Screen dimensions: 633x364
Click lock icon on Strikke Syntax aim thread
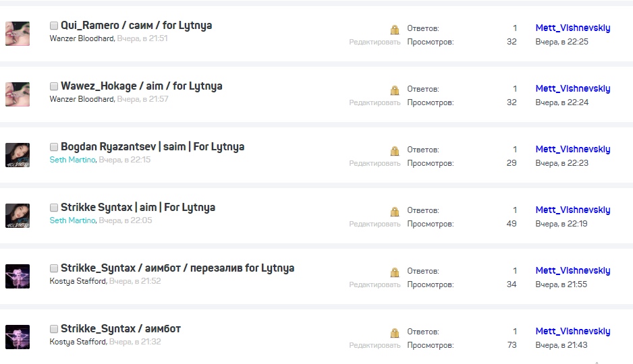395,212
